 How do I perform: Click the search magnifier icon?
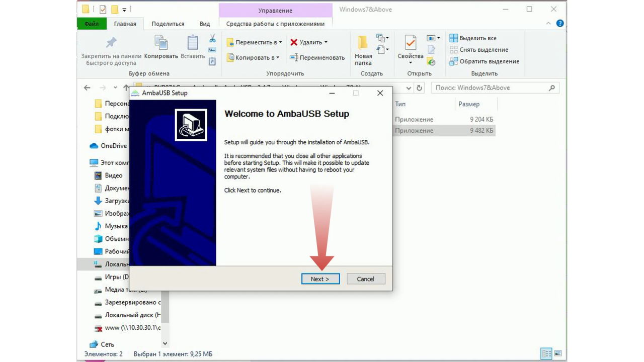coord(552,87)
